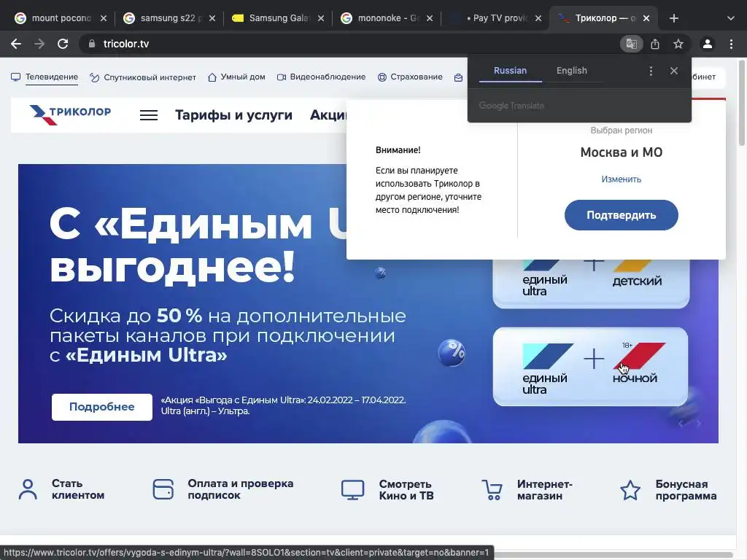
Task: Click the Оплата и проверка подписок wallet icon
Action: [x=163, y=489]
